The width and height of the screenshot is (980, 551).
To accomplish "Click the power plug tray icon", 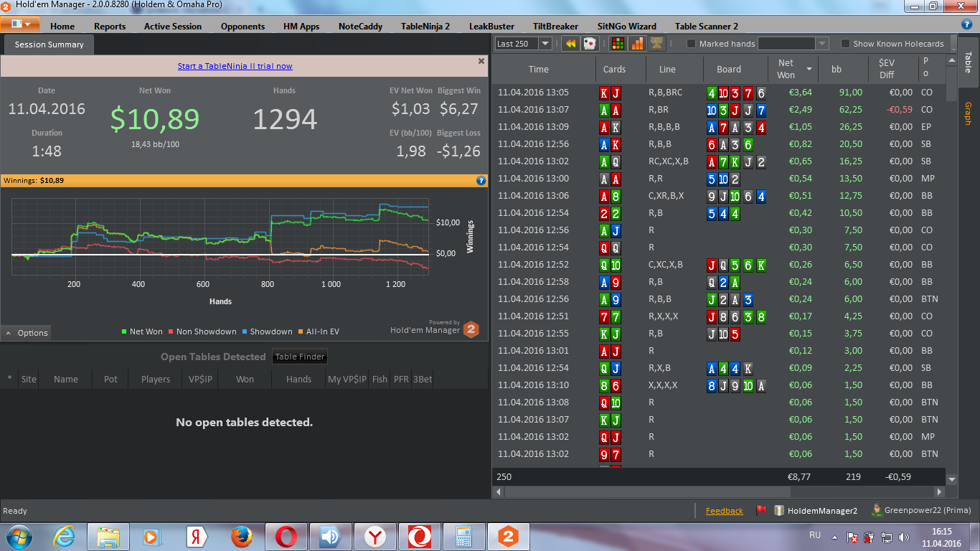I will pos(870,537).
